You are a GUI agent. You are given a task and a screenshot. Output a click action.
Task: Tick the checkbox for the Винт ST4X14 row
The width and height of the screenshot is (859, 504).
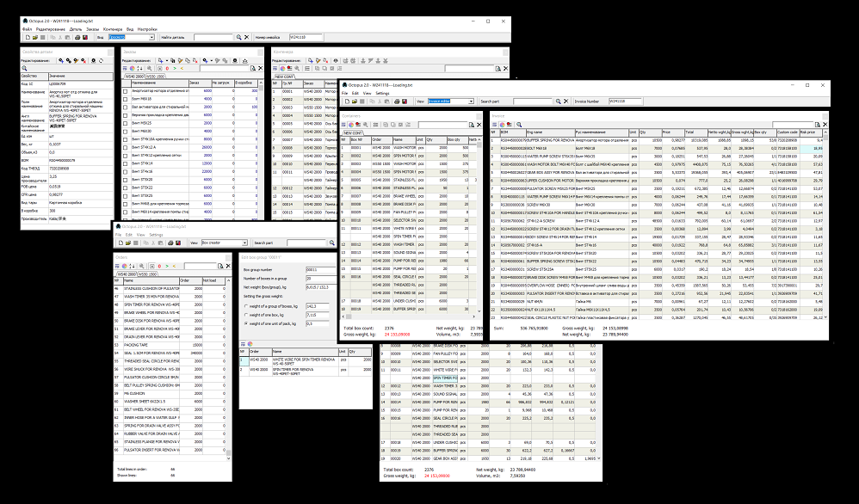coord(126,163)
